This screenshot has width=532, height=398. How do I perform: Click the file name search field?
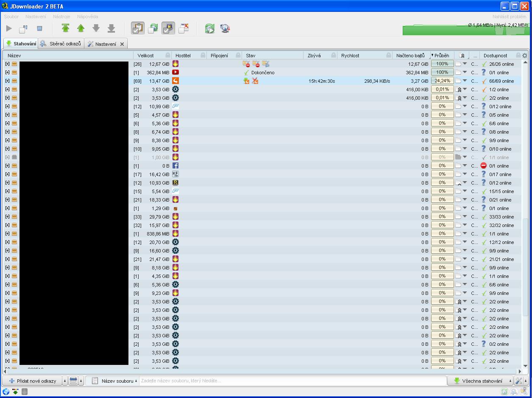click(x=292, y=381)
